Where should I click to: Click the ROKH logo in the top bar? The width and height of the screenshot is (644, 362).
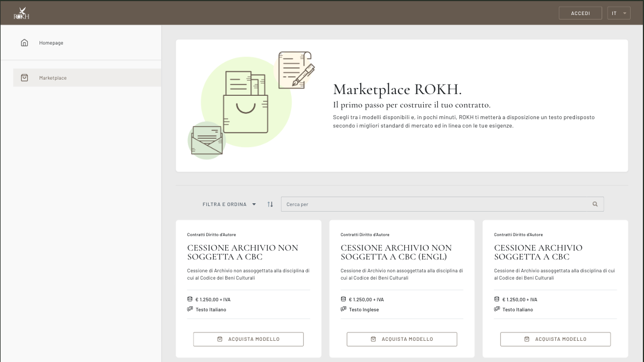pyautogui.click(x=21, y=12)
